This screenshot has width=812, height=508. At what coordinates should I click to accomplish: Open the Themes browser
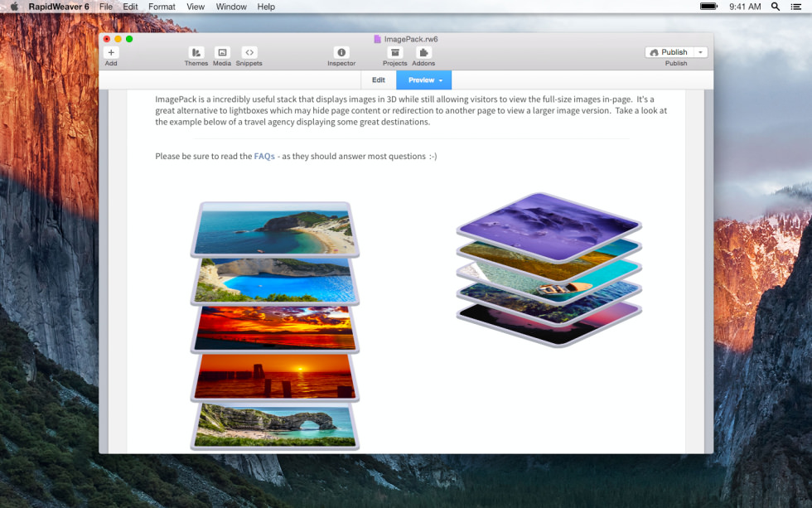pyautogui.click(x=196, y=52)
